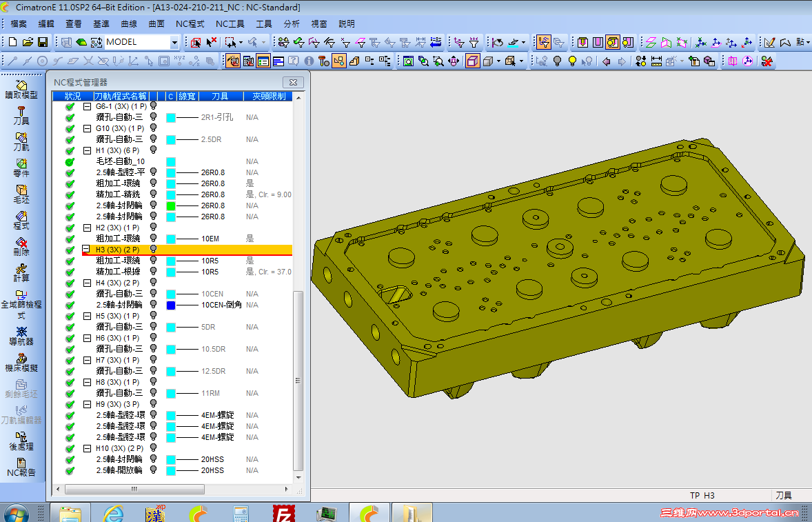Collapse the H1 (3X) (6 P) group
812x522 pixels.
click(x=87, y=150)
